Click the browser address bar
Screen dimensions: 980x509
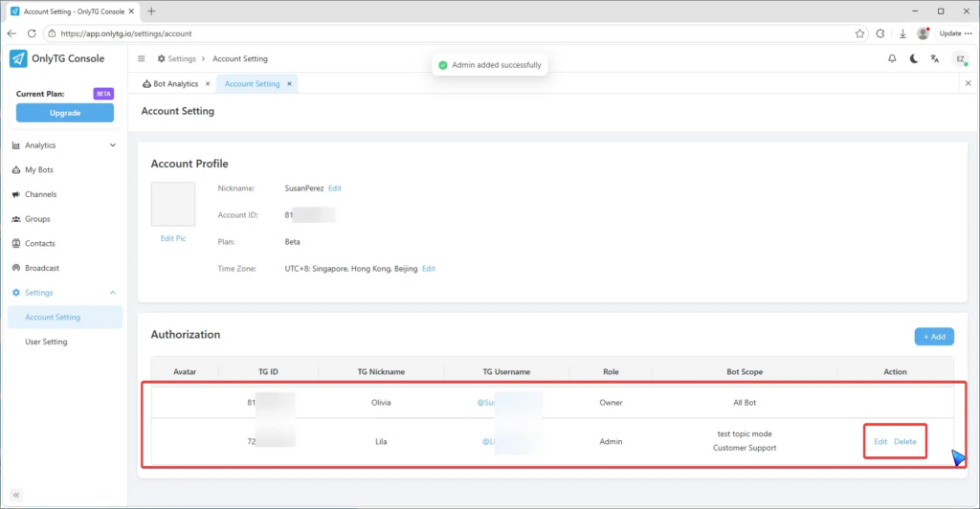[431, 33]
